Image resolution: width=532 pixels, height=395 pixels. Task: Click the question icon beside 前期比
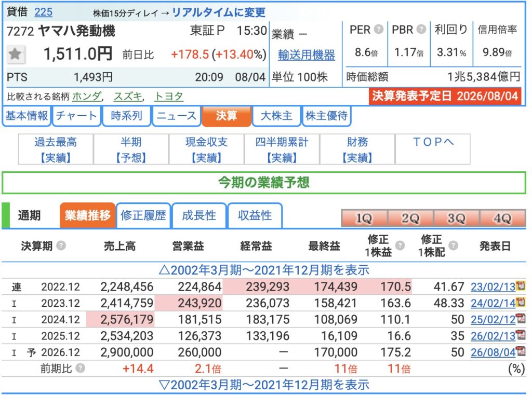[x=80, y=368]
